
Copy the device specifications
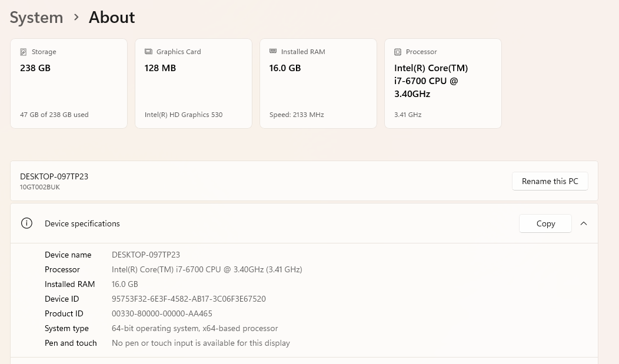click(545, 223)
